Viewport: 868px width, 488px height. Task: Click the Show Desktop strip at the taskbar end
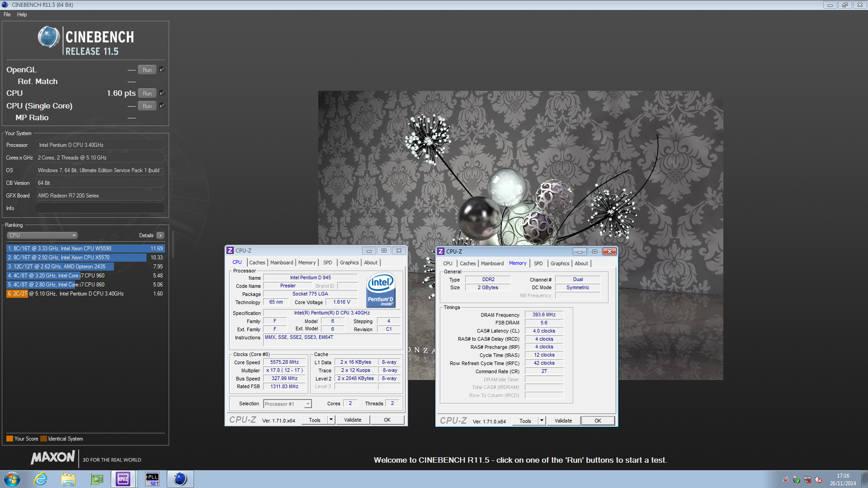tap(864, 479)
